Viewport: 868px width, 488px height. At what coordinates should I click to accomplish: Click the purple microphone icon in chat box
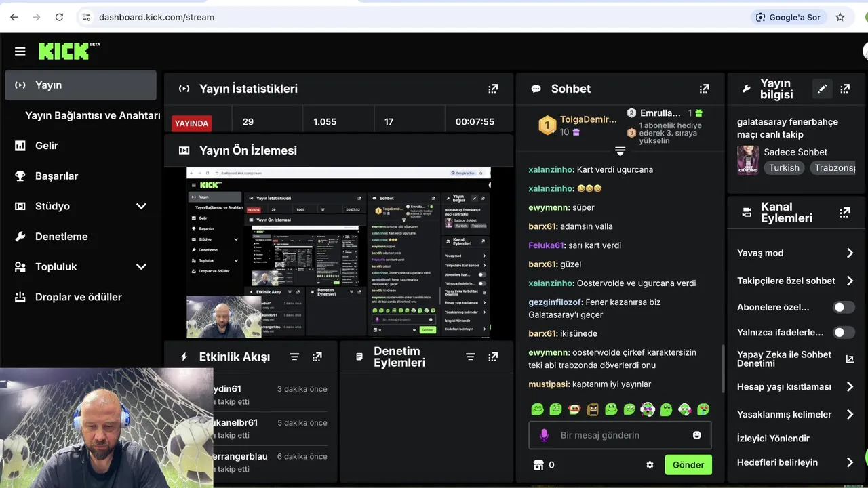coord(543,435)
